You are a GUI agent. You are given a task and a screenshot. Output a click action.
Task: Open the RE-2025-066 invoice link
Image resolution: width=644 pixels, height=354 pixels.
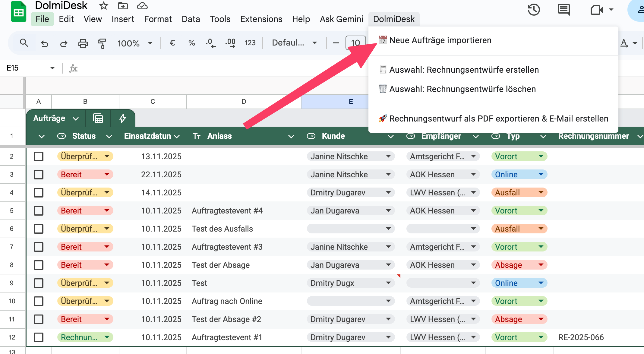click(581, 337)
